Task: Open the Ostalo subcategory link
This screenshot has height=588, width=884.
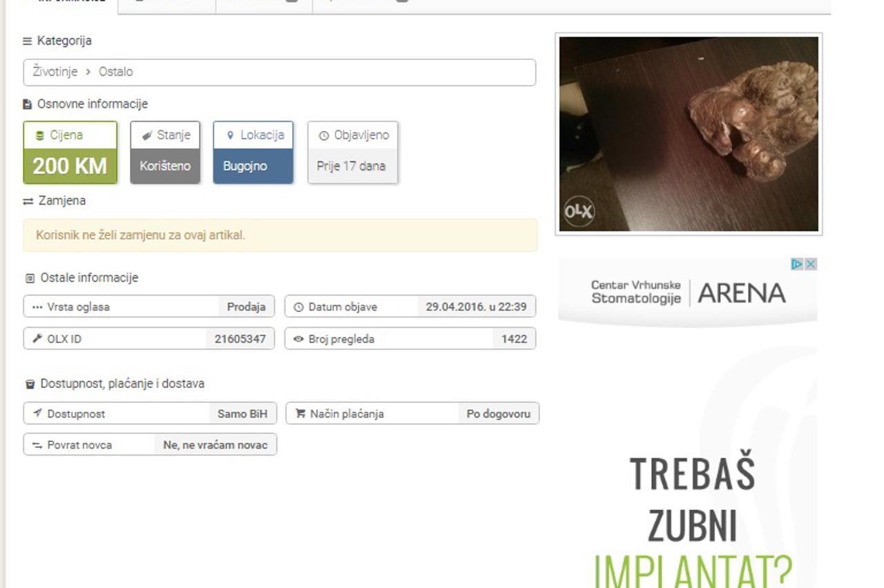Action: (x=116, y=72)
